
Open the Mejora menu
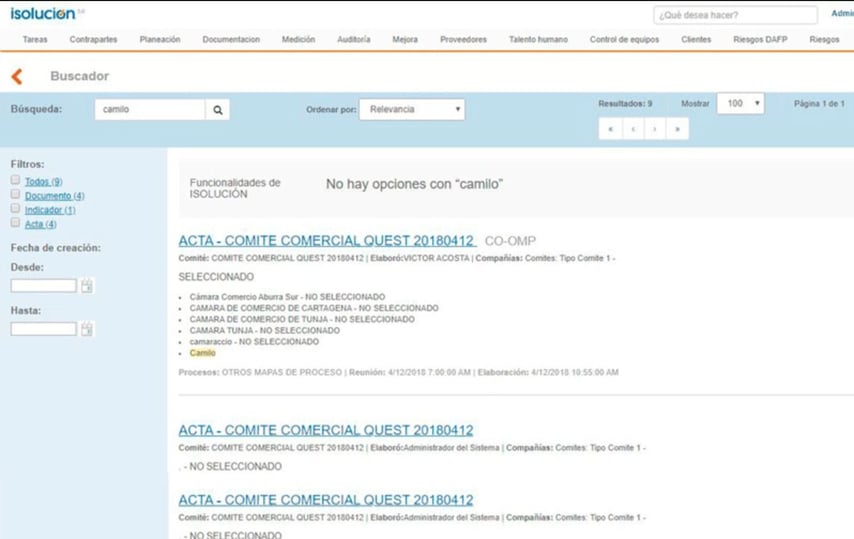(405, 39)
